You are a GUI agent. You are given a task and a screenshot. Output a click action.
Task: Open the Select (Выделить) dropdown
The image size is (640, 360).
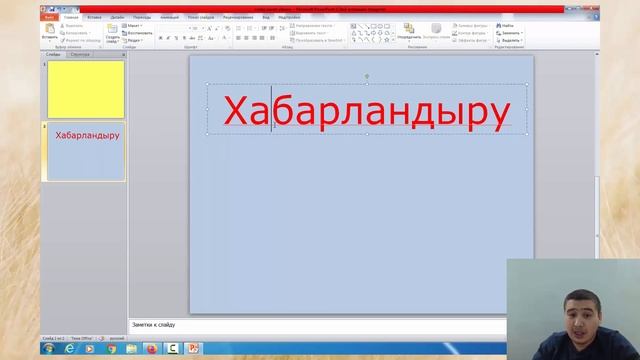(x=509, y=40)
